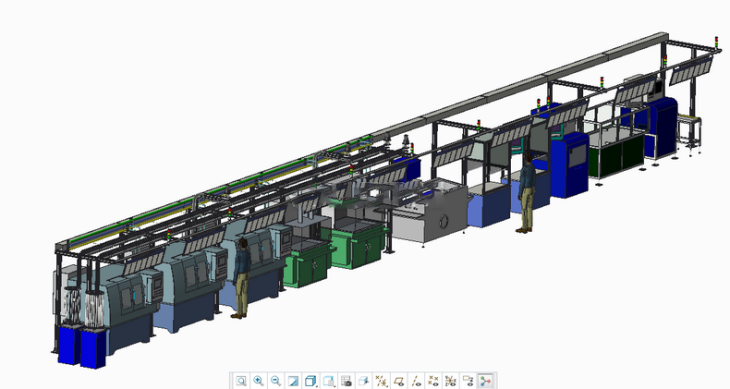
Task: Toggle annotation display
Action: pyautogui.click(x=468, y=381)
